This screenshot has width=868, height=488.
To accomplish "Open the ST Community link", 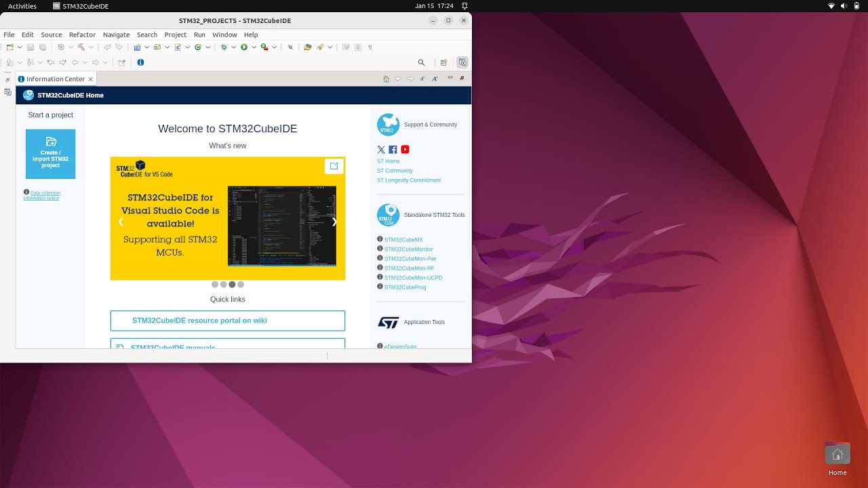I will [x=395, y=171].
